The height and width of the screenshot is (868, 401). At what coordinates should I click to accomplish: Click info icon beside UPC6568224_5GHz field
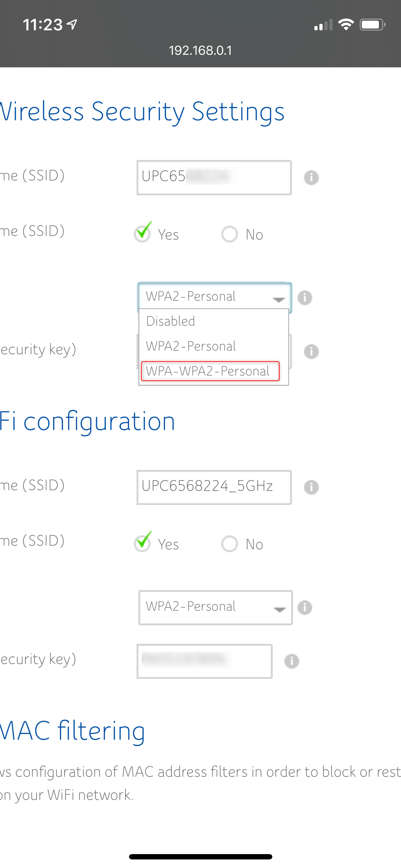[x=311, y=487]
